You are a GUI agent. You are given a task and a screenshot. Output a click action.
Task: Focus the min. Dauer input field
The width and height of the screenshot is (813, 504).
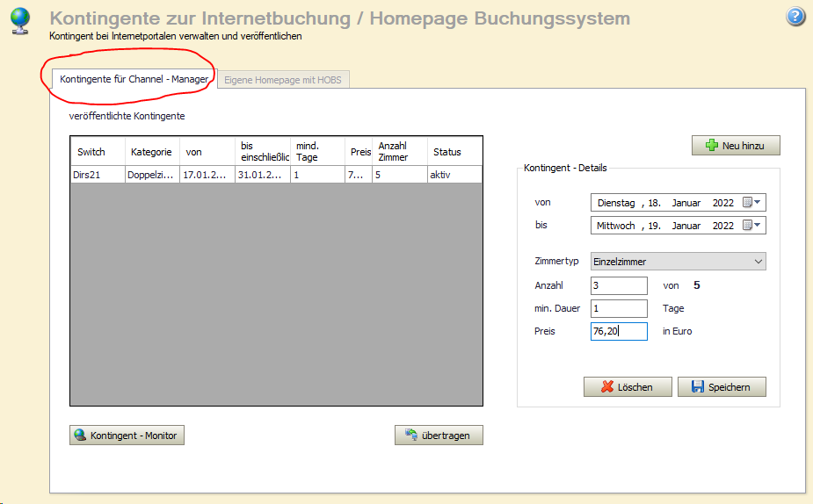(619, 309)
